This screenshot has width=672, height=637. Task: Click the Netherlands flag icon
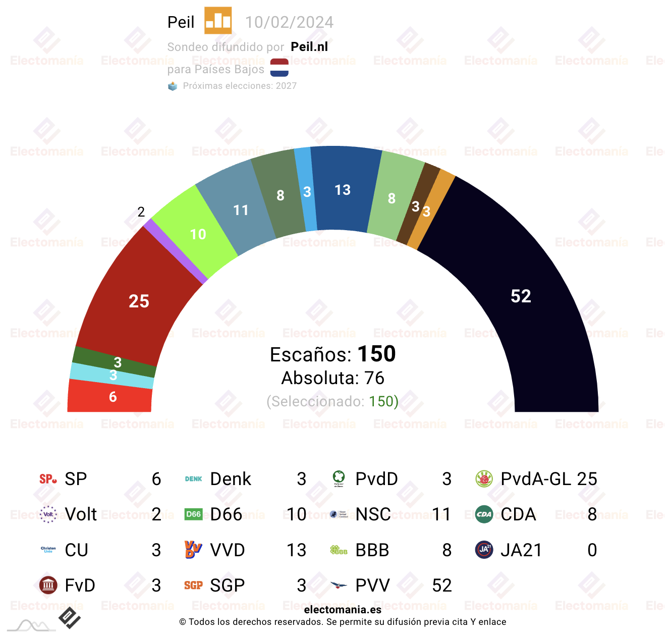[279, 68]
